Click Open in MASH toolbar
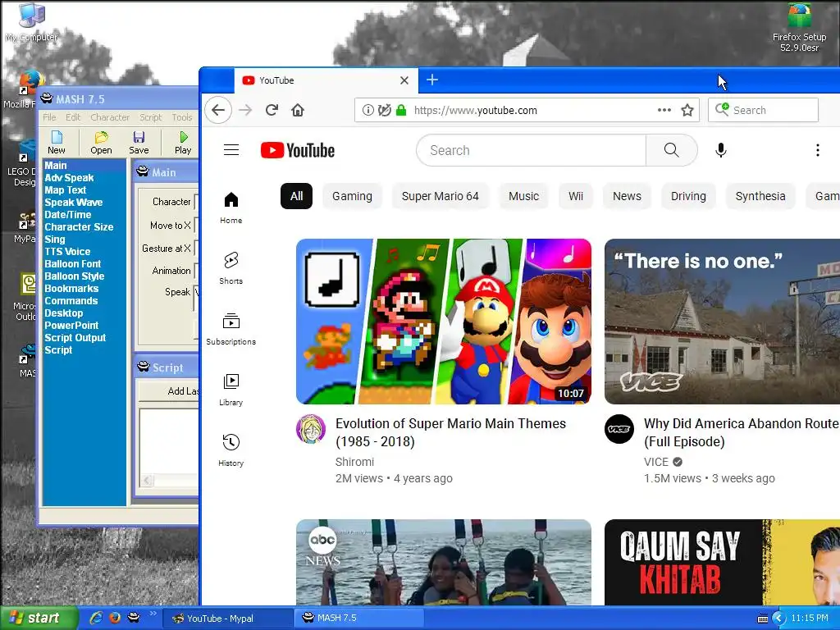Viewport: 840px width, 630px height. click(101, 143)
